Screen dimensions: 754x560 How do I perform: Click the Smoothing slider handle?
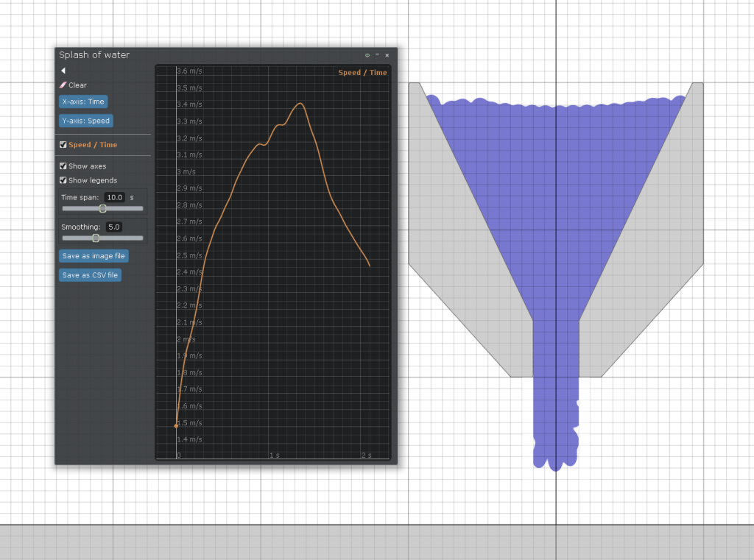click(96, 238)
